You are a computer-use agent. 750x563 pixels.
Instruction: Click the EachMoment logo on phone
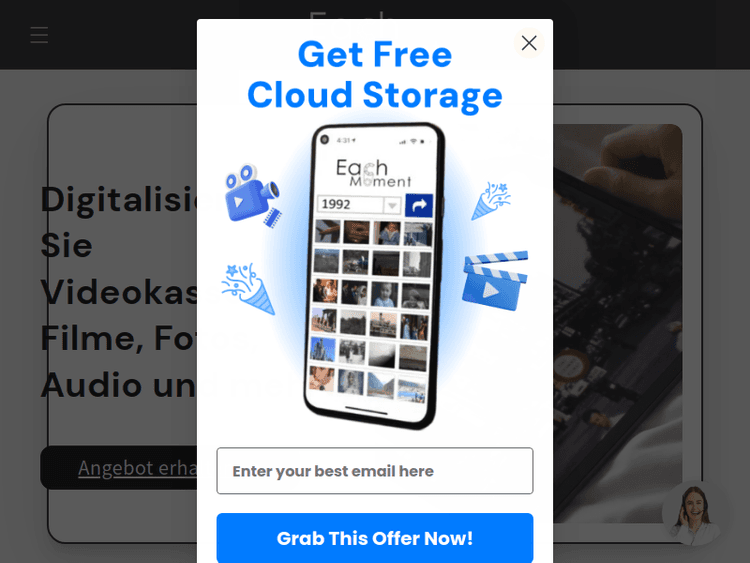tap(373, 173)
